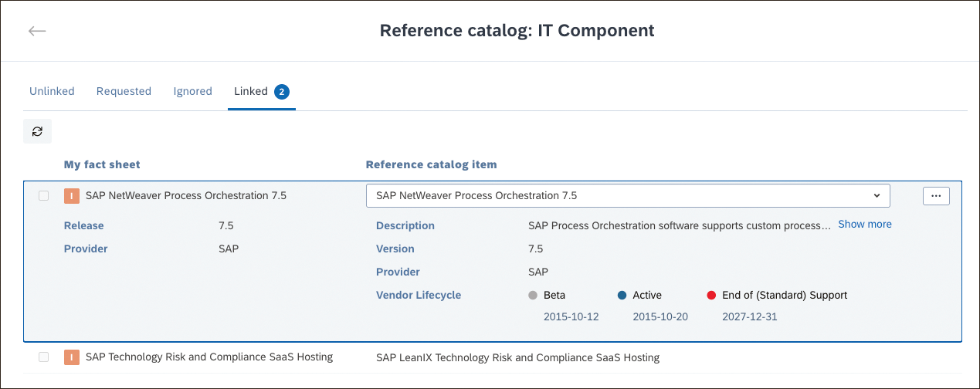Select the blue Active lifecycle dot
The image size is (980, 389).
(x=622, y=295)
